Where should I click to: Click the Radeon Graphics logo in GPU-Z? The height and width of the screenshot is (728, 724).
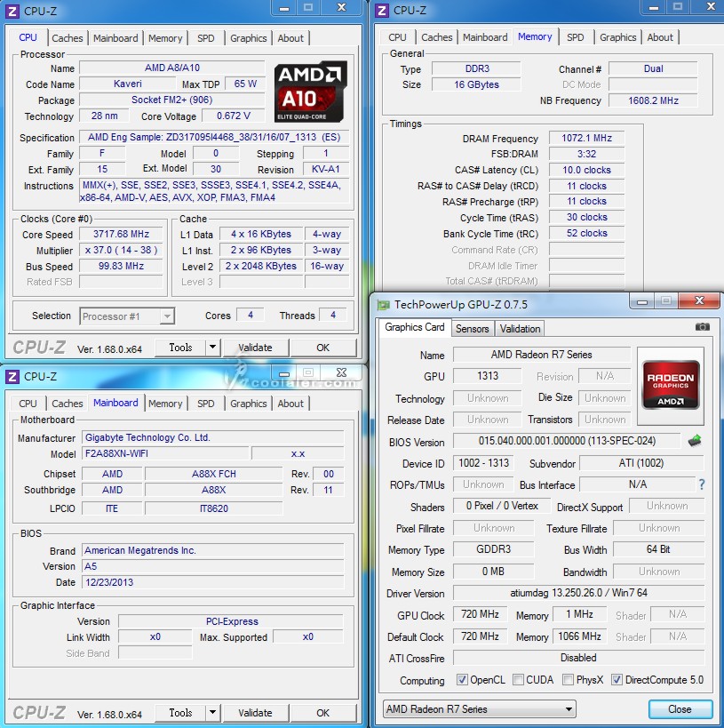click(670, 385)
